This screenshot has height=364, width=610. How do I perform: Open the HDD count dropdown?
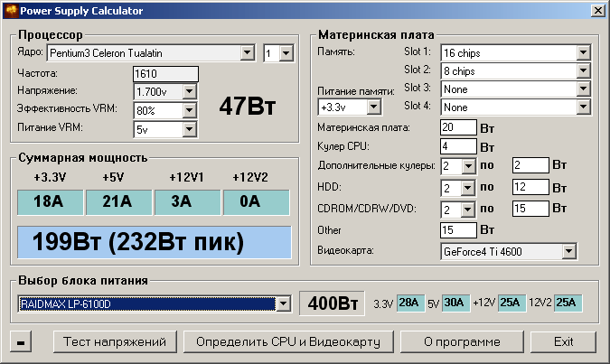458,188
